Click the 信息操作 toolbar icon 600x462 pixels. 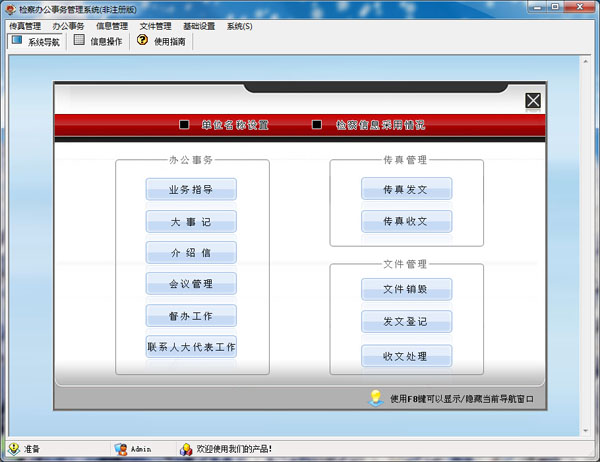click(79, 41)
